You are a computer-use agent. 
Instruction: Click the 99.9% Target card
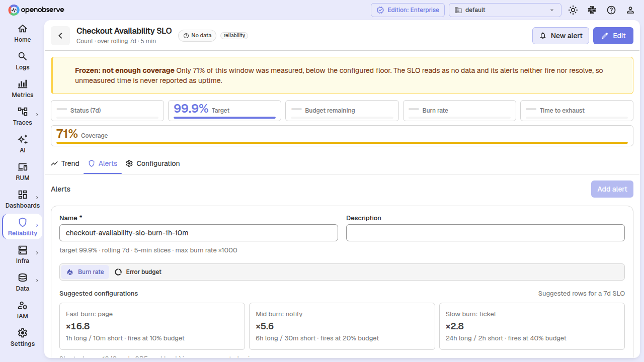coord(224,111)
